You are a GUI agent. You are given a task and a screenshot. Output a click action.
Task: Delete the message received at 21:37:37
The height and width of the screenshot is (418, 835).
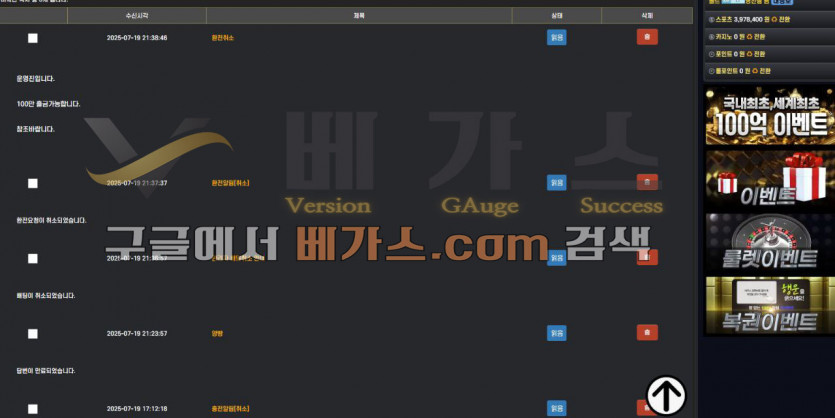647,182
